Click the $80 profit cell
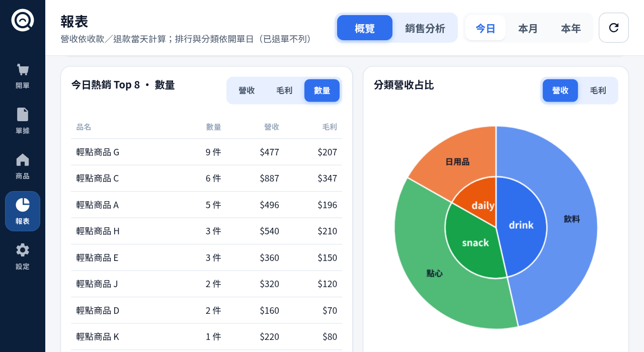Screen dimensions: 644x352 [330, 336]
